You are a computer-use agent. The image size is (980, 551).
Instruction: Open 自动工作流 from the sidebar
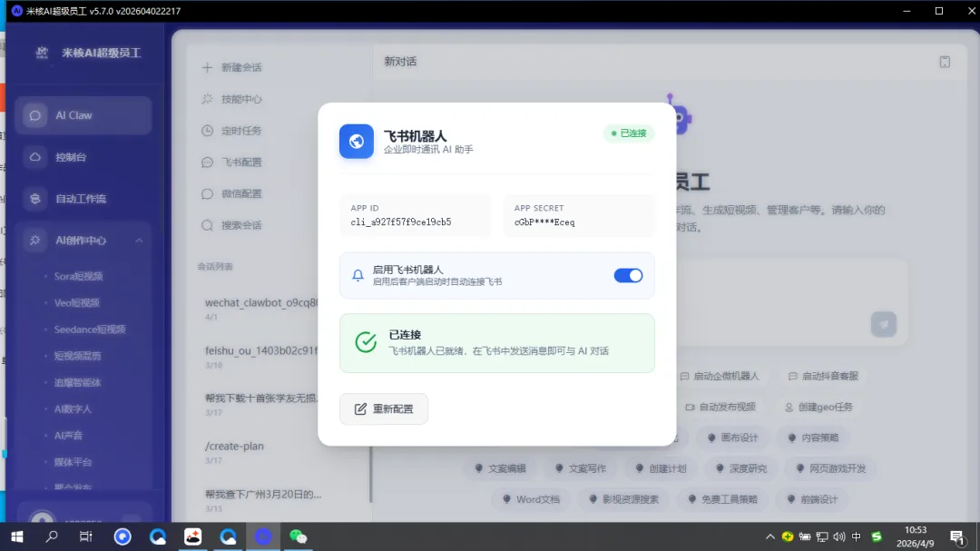(85, 199)
